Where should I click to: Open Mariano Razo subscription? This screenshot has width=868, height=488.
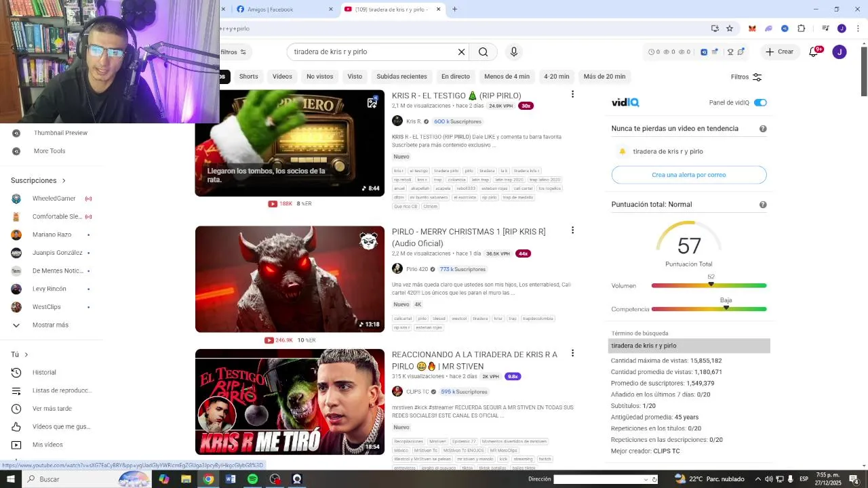pos(52,235)
